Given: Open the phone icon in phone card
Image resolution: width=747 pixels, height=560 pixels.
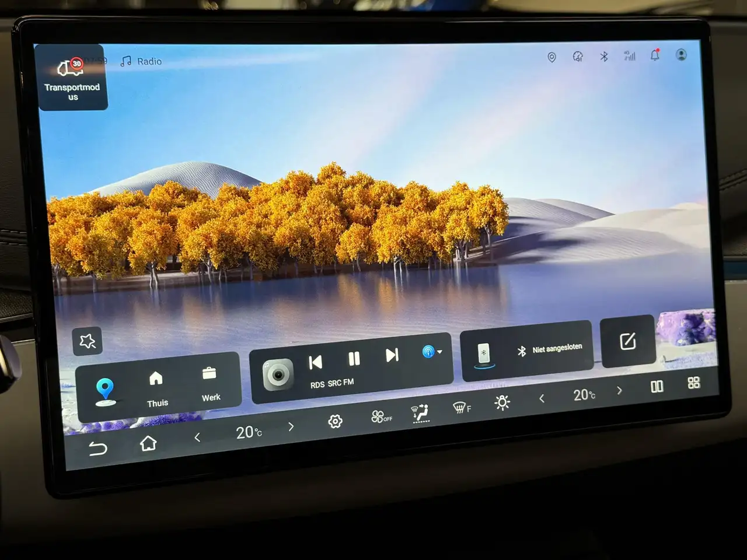Looking at the screenshot, I should coord(484,355).
